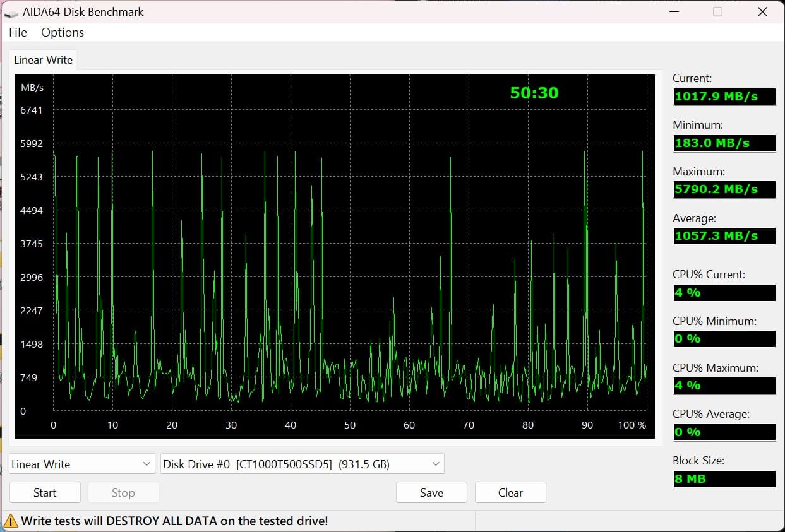The width and height of the screenshot is (785, 532).
Task: Click the CPU% Average value field
Action: coord(724,432)
